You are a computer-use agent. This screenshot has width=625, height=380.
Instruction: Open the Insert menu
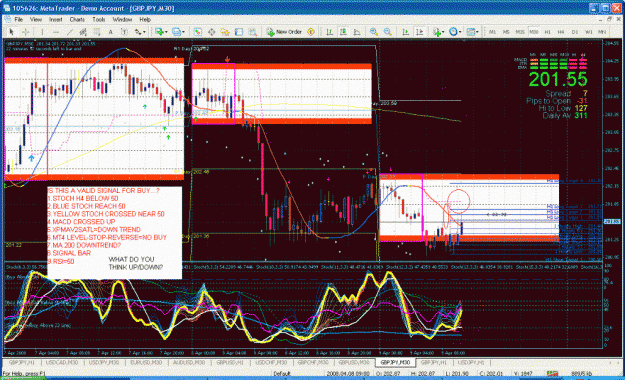(55, 19)
